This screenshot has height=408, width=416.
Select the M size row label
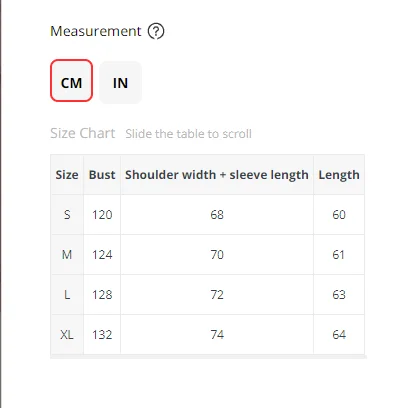67,255
